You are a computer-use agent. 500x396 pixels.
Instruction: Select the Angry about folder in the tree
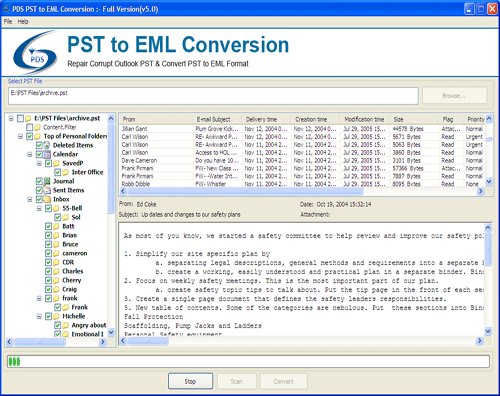[89, 325]
